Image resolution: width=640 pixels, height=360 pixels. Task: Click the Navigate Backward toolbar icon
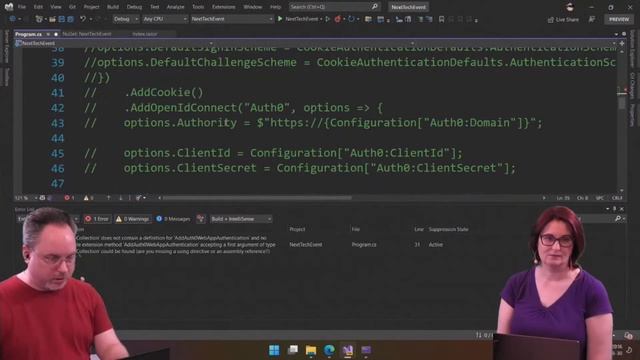(13, 19)
